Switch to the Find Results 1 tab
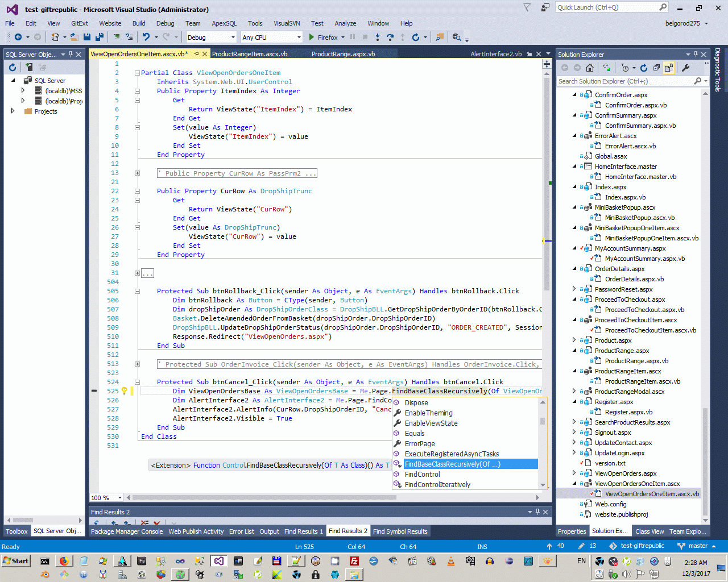The height and width of the screenshot is (582, 728). 303,531
